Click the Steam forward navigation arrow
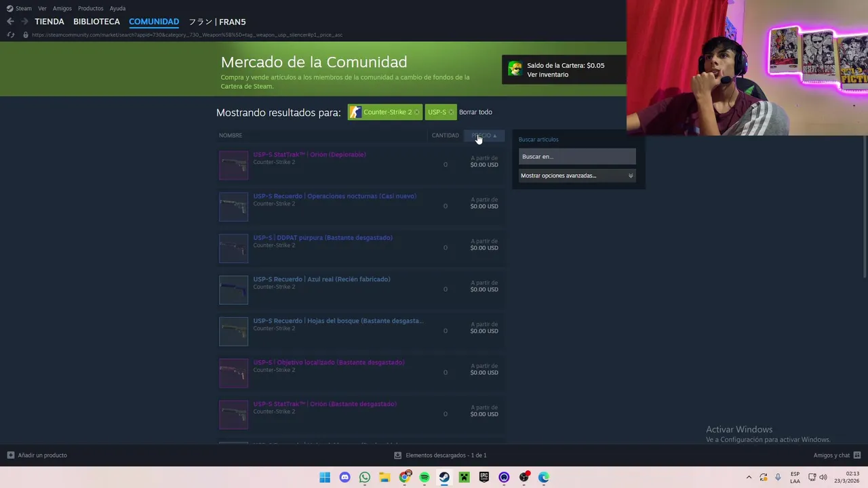868x488 pixels. click(x=24, y=22)
